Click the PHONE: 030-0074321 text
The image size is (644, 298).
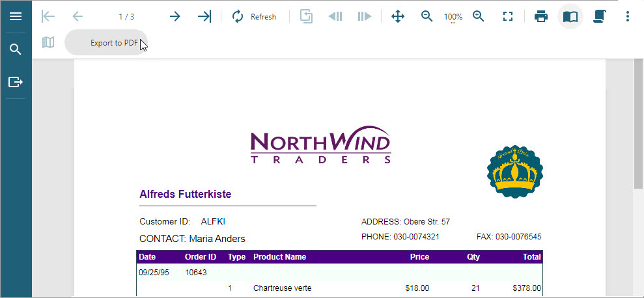click(x=400, y=237)
